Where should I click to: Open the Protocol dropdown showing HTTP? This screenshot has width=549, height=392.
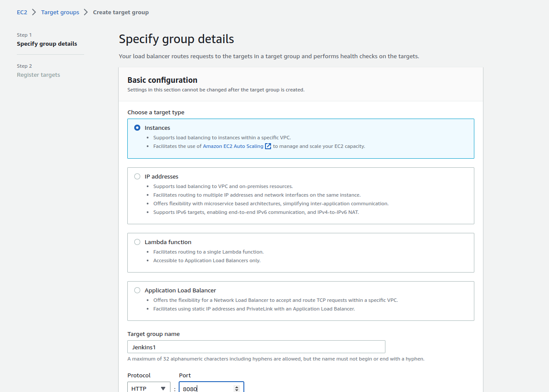[148, 388]
